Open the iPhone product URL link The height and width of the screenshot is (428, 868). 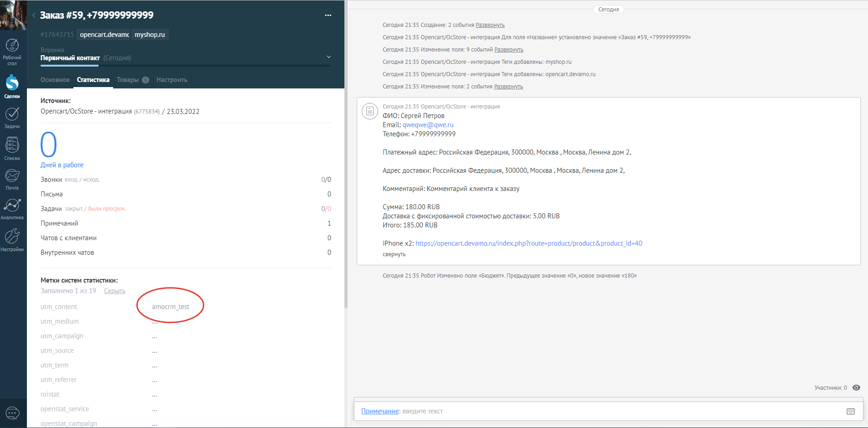529,243
